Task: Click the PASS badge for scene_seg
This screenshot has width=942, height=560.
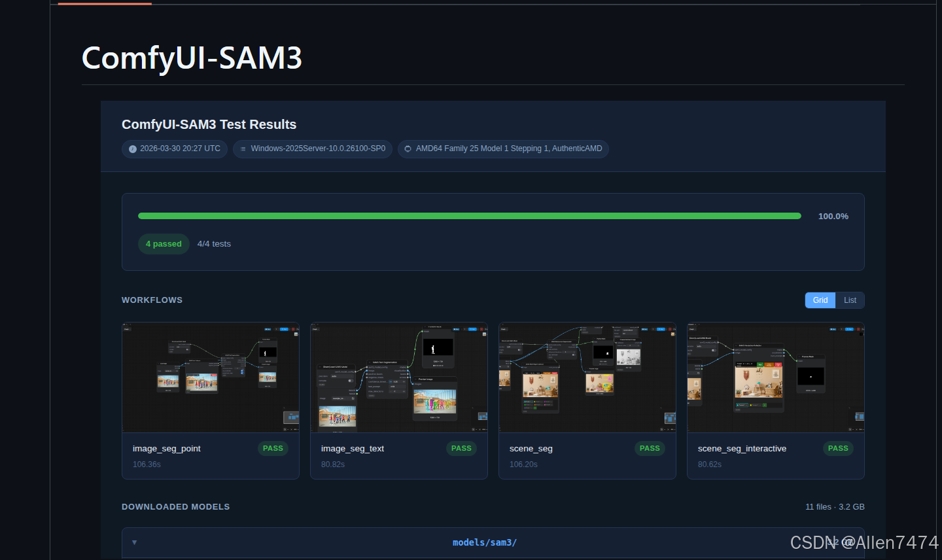Action: 650,449
